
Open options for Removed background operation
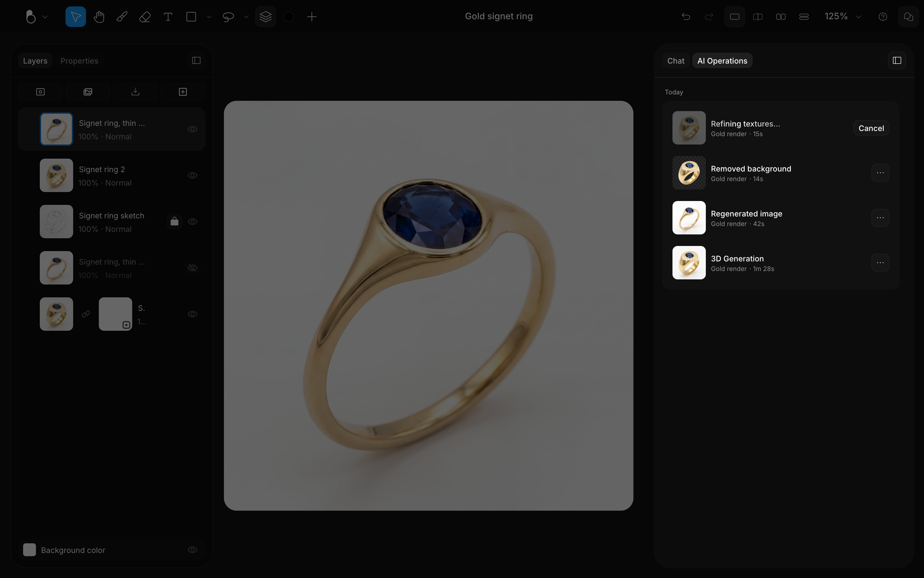point(880,172)
